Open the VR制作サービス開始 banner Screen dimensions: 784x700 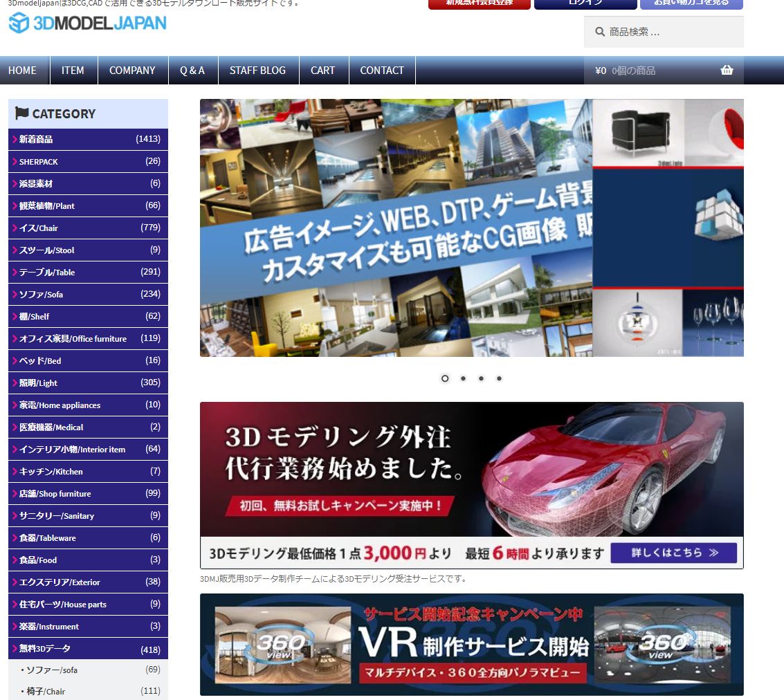(471, 644)
